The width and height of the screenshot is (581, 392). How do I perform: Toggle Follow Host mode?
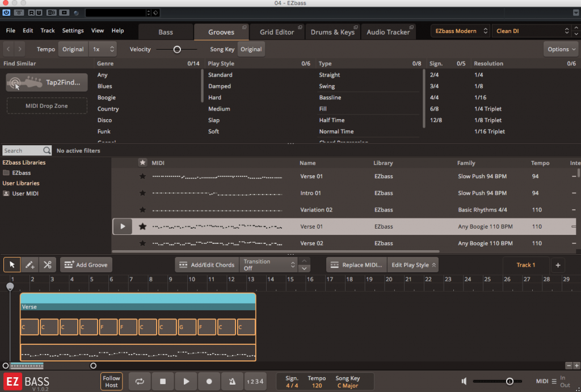point(111,381)
